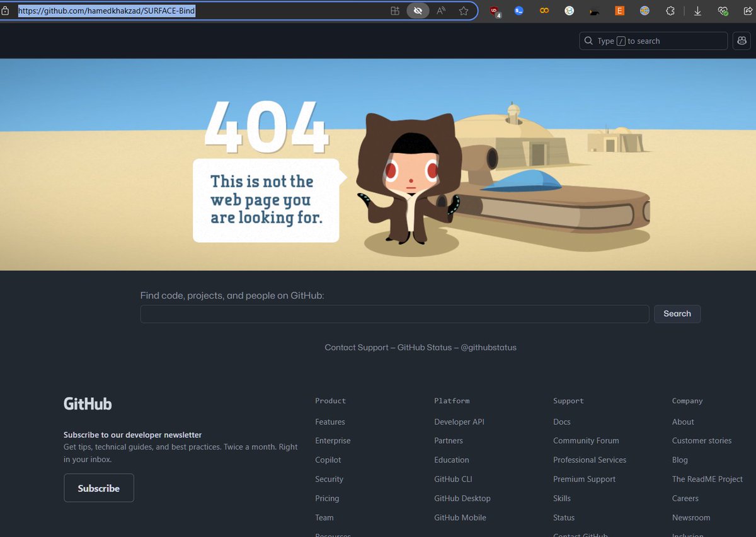Click the Share icon in browser toolbar
Viewport: 756px width, 537px height.
click(748, 11)
